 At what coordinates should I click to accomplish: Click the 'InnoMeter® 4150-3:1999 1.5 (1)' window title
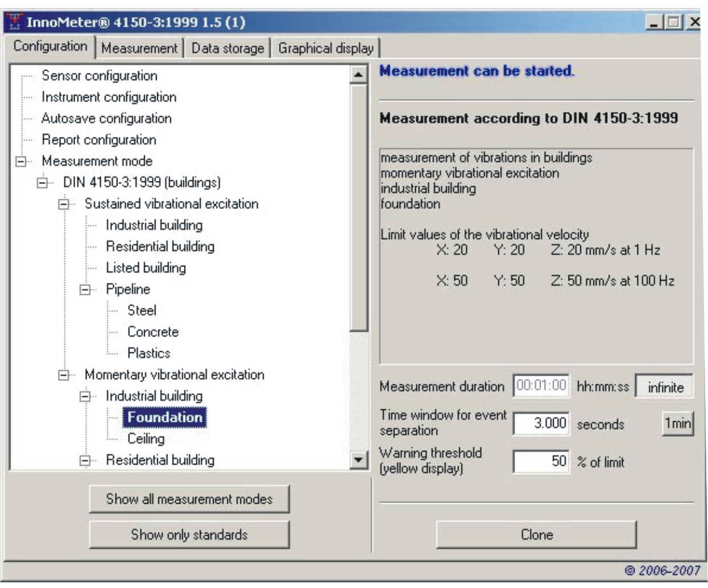point(136,22)
